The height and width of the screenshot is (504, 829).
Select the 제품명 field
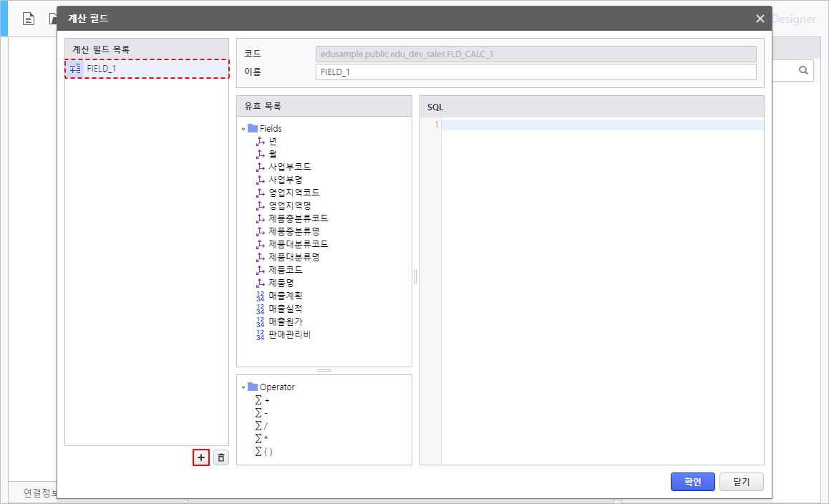[x=281, y=283]
